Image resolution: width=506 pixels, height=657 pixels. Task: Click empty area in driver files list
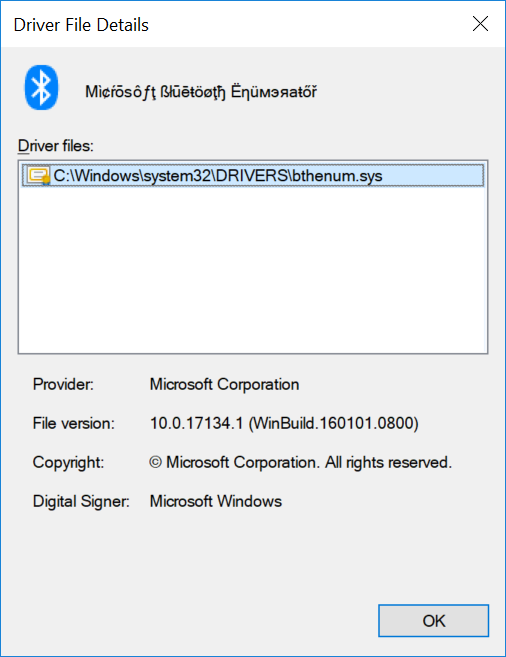(253, 270)
